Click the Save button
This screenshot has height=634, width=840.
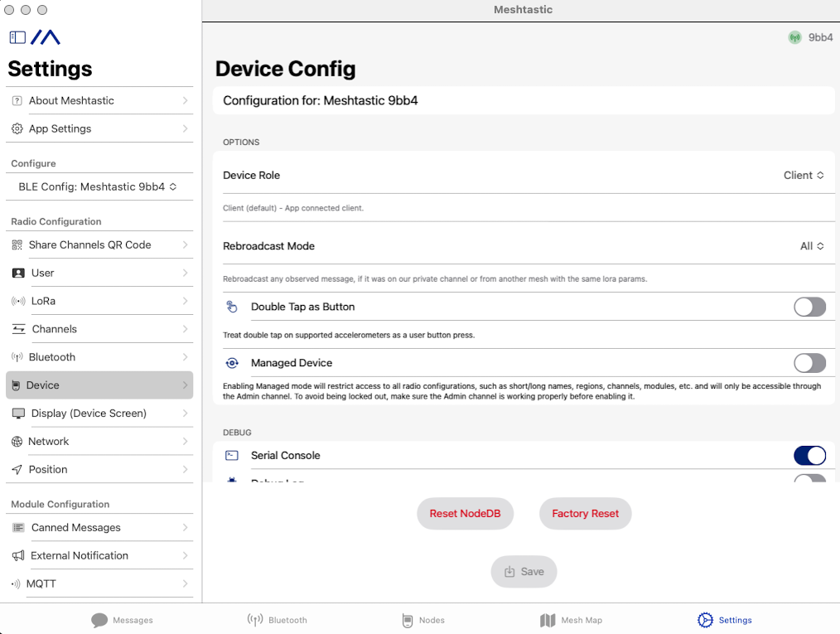click(x=524, y=572)
